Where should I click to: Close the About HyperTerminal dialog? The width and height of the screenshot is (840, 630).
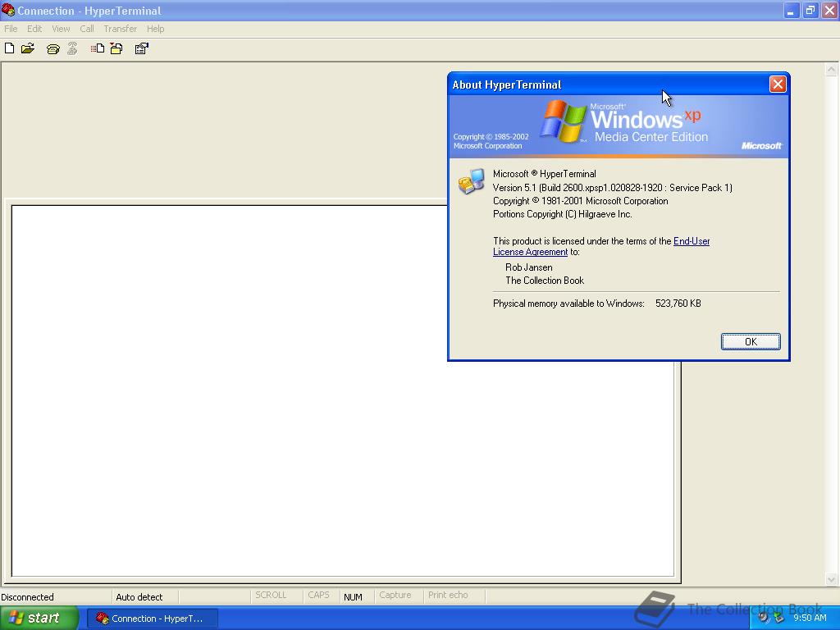778,84
